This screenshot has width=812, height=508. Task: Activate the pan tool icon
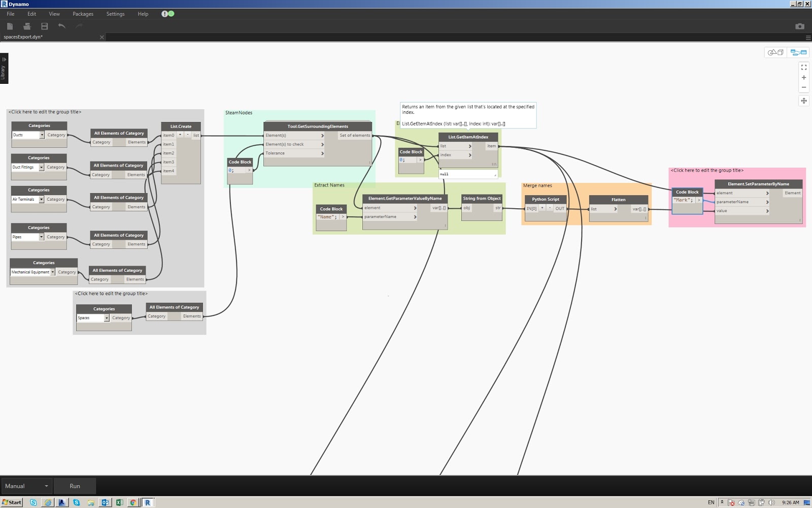[804, 101]
